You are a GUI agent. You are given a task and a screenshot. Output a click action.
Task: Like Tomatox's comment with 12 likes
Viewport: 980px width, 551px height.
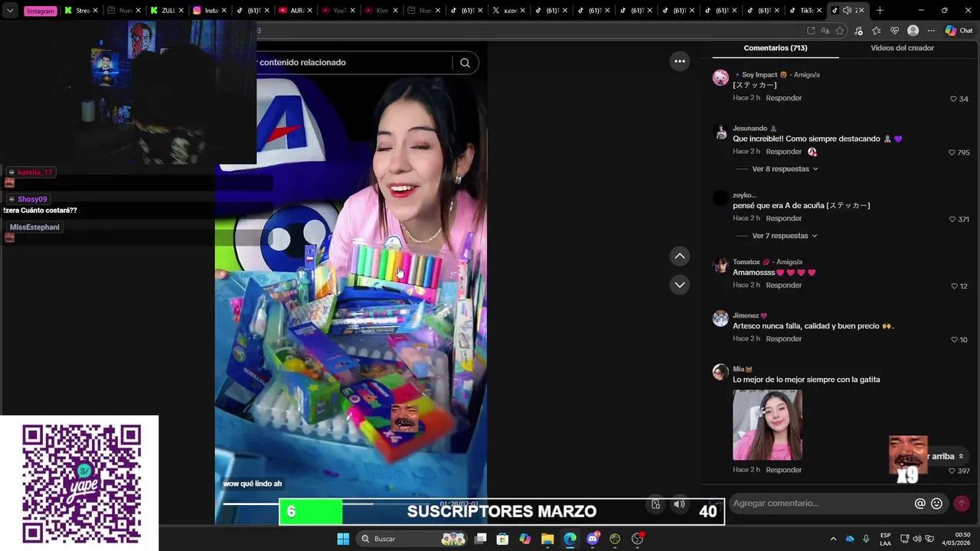(x=954, y=286)
